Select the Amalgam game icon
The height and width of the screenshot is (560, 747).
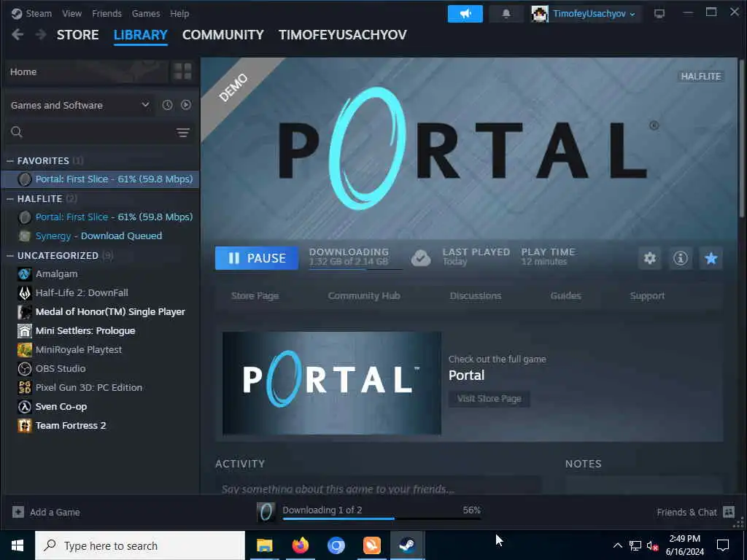pos(25,274)
